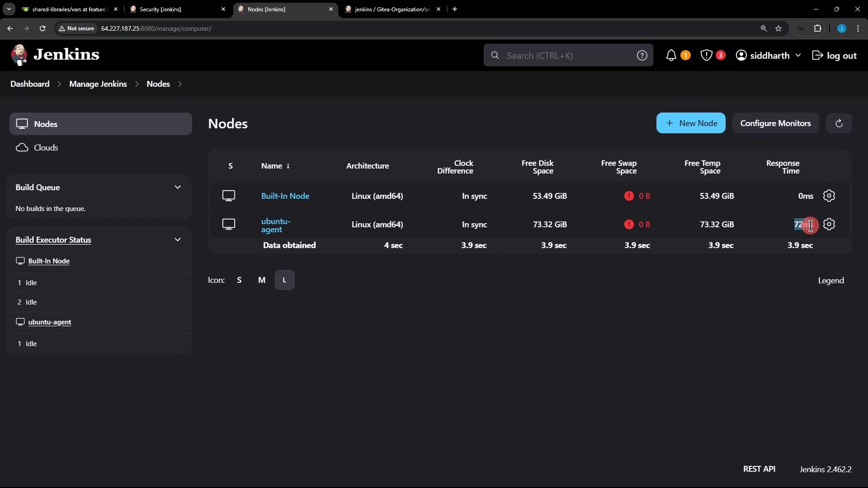Click the Jenkins 2.462.2 version button

(826, 469)
